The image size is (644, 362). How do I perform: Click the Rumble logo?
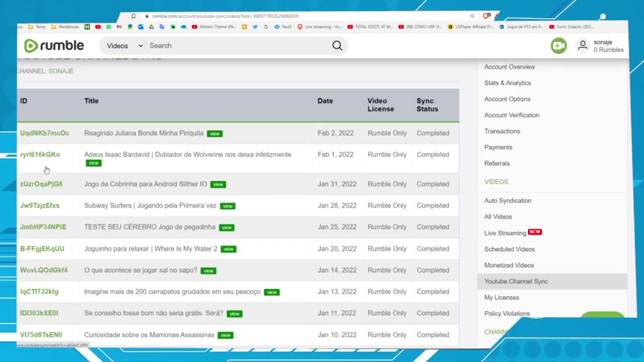tap(54, 46)
